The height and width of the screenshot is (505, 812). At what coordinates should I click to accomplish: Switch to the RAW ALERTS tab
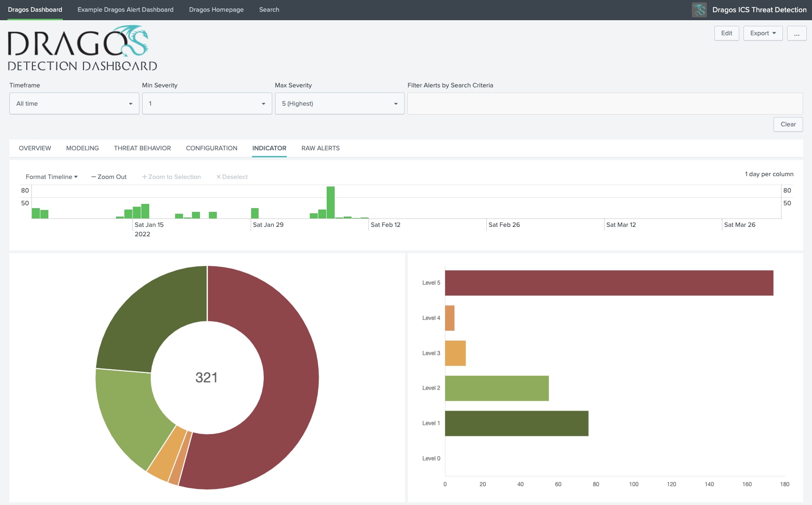pos(321,148)
